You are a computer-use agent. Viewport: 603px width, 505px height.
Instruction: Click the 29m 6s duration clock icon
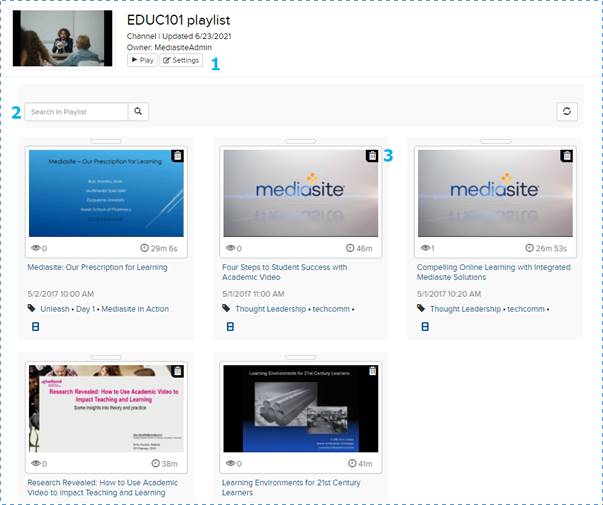[x=144, y=248]
